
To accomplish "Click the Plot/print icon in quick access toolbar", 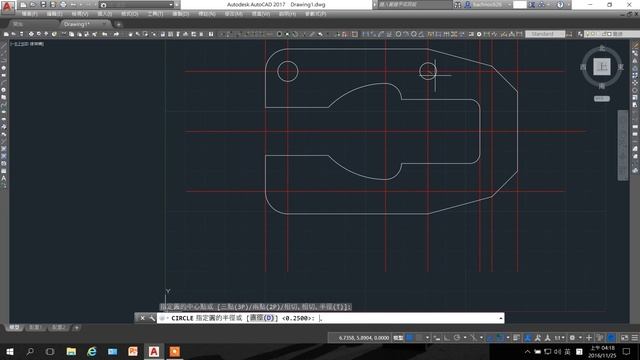I will (63, 4).
